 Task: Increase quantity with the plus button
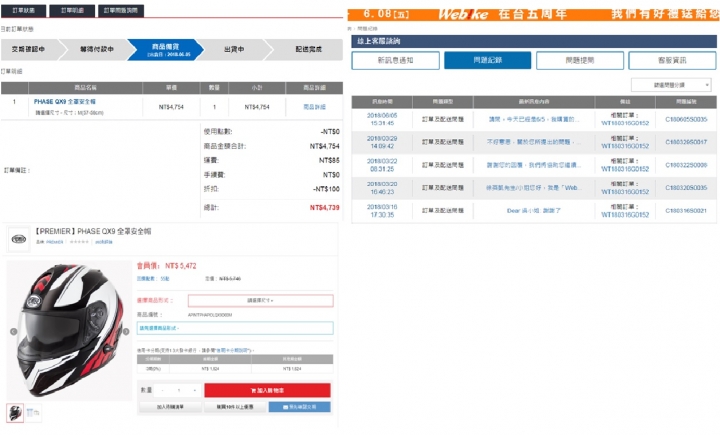coord(195,390)
